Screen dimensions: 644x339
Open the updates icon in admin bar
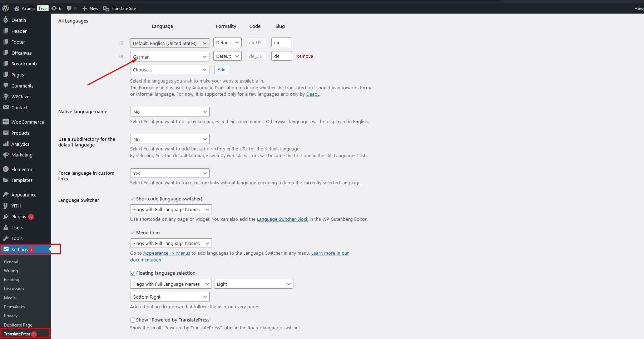click(54, 8)
